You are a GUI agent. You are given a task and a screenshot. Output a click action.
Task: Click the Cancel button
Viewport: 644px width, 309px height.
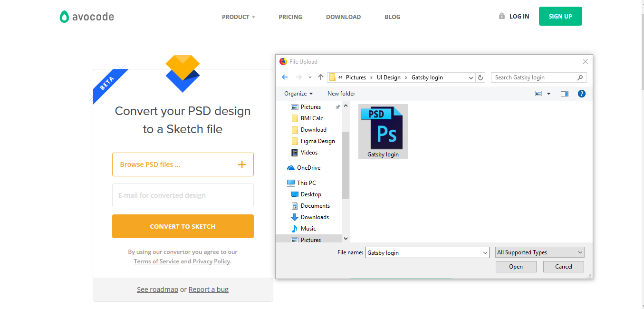564,267
